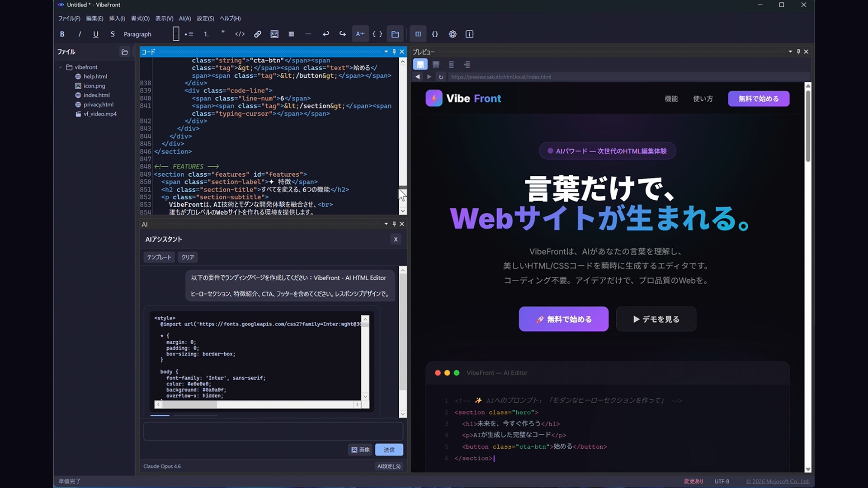Open the 書式(O) menu
The width and height of the screenshot is (868, 488).
(140, 19)
